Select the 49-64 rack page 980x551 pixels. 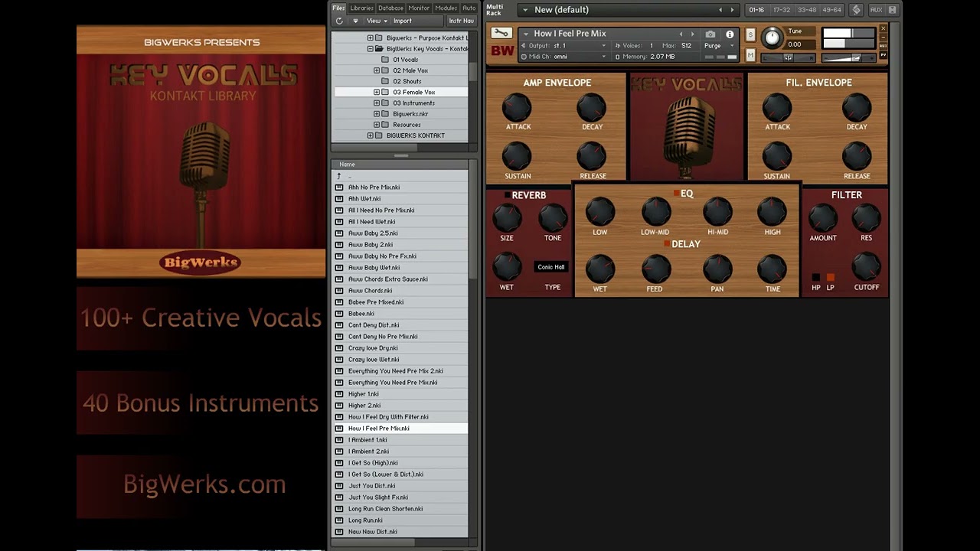tap(831, 10)
